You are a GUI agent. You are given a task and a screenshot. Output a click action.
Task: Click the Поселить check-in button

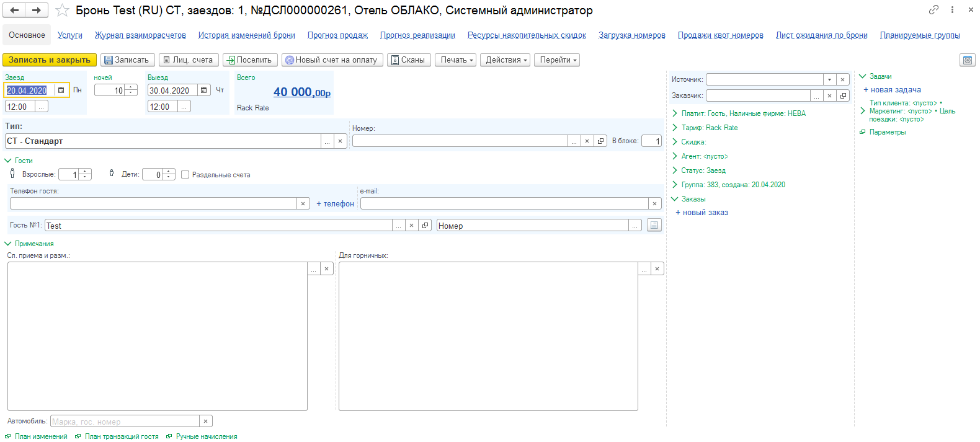(250, 60)
